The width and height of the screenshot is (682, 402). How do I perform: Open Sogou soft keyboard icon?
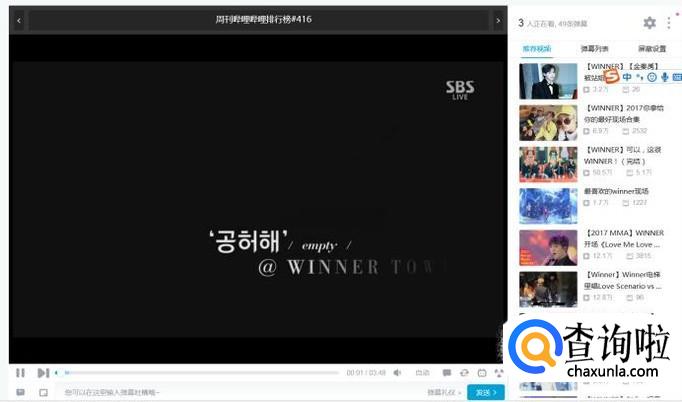click(677, 77)
